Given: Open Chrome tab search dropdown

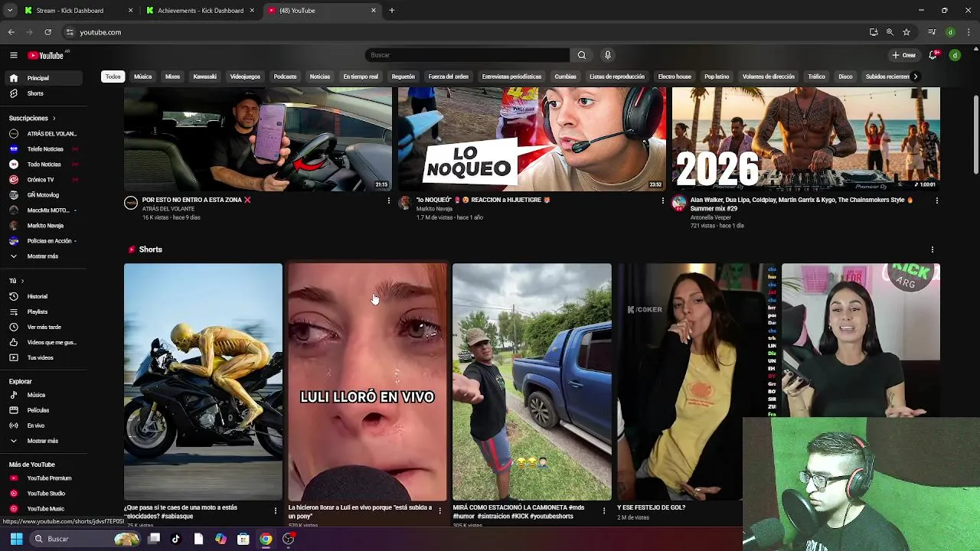Looking at the screenshot, I should click(10, 11).
